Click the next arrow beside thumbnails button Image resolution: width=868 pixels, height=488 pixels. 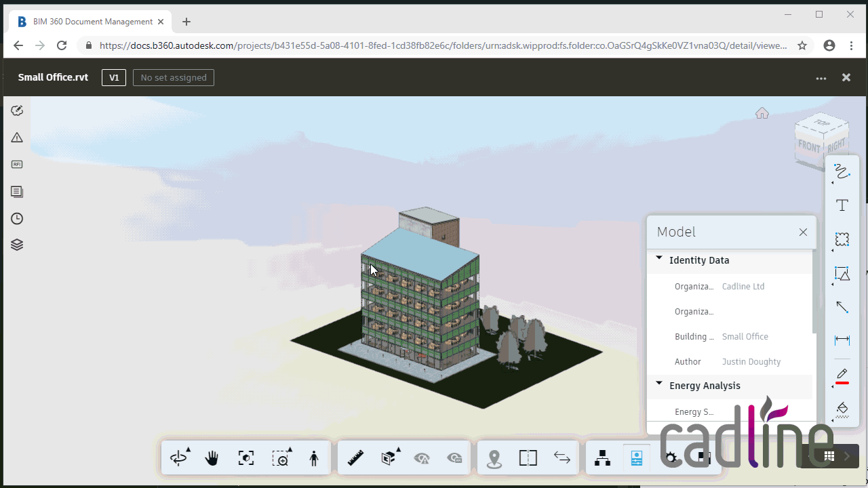(846, 456)
